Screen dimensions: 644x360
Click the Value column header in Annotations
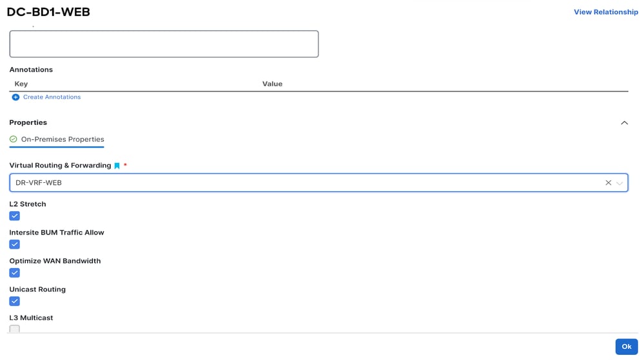272,84
